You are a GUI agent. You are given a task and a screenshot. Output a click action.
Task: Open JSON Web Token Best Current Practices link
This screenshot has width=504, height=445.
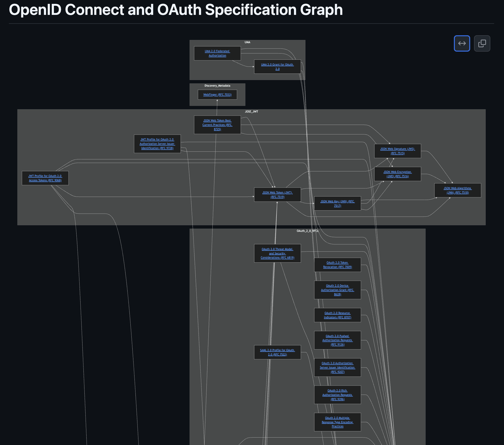[x=217, y=125]
